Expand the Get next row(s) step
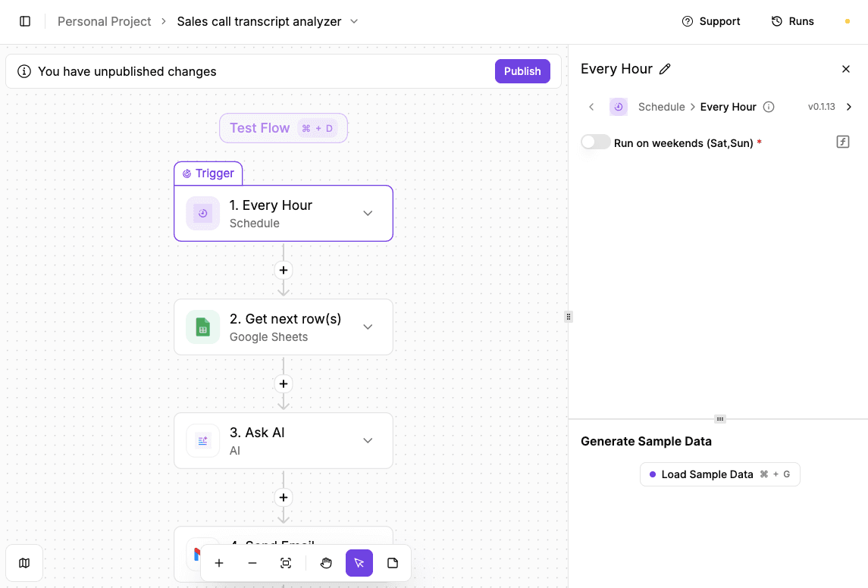This screenshot has height=588, width=868. pyautogui.click(x=368, y=327)
